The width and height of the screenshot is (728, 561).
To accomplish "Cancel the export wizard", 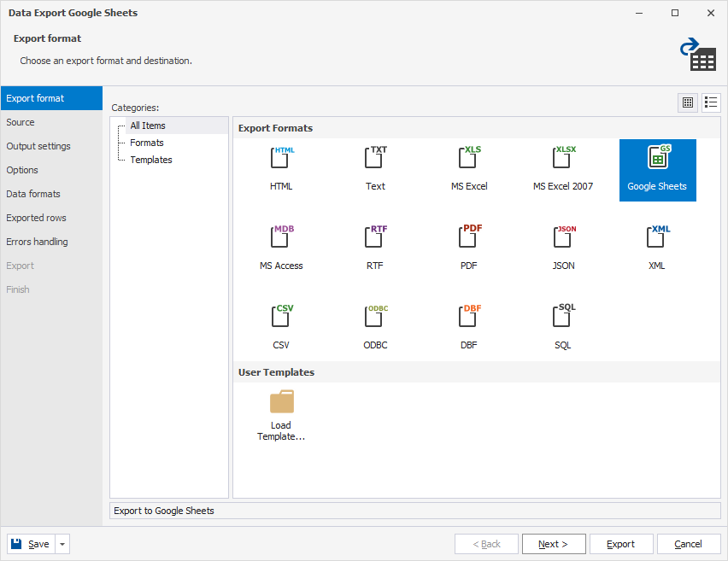I will [689, 544].
